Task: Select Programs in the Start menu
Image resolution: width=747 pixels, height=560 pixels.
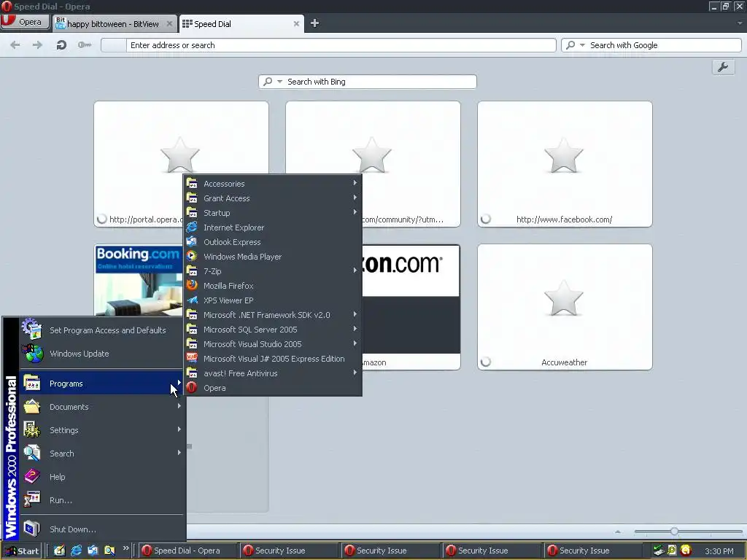Action: (x=102, y=384)
